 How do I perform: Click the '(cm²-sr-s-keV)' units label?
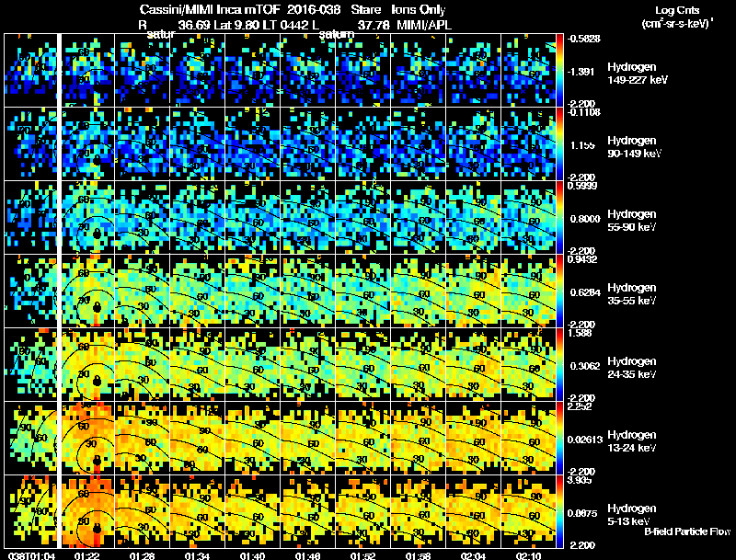[x=678, y=24]
